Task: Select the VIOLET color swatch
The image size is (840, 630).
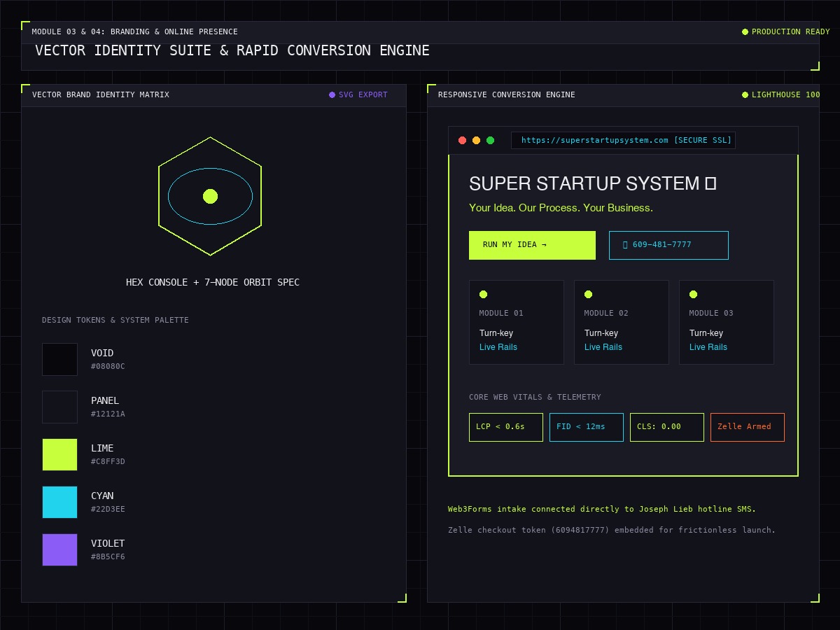Action: [x=59, y=549]
